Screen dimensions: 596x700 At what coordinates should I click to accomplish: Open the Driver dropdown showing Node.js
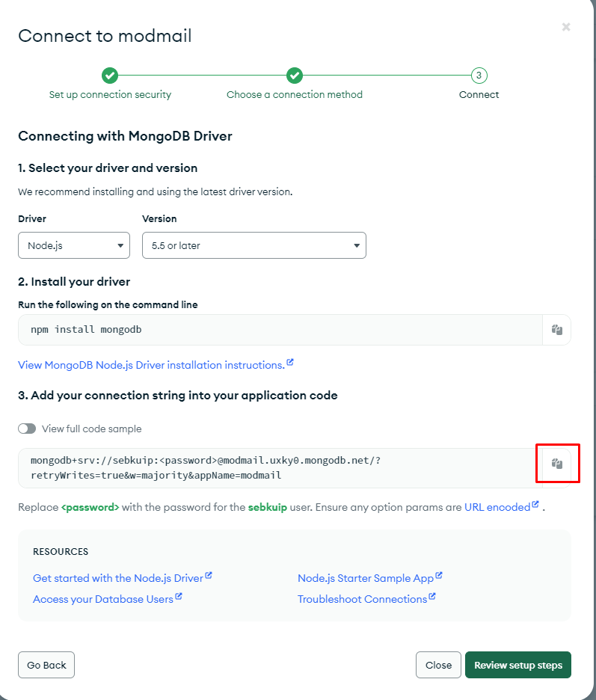74,245
